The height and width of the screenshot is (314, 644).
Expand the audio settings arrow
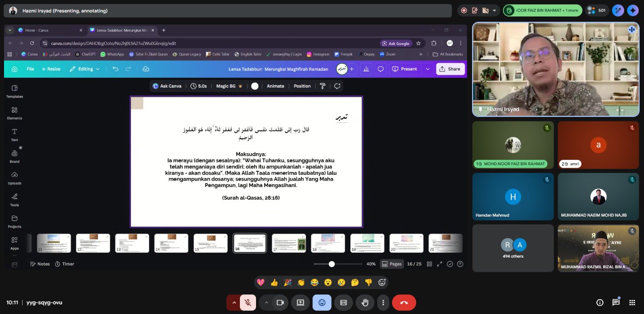[234, 303]
